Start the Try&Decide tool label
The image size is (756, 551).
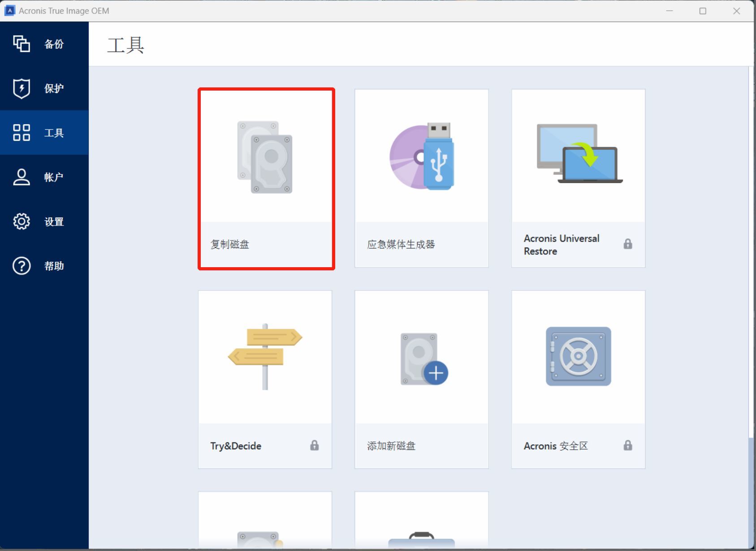pos(236,446)
